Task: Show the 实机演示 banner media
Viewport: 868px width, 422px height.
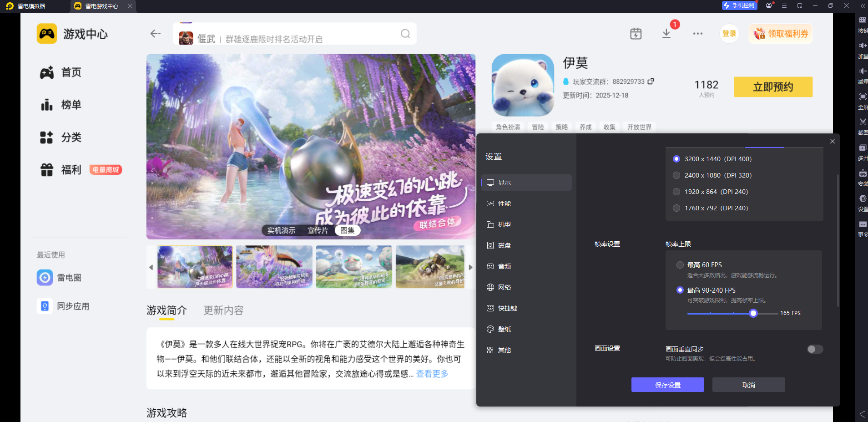Action: click(x=281, y=230)
